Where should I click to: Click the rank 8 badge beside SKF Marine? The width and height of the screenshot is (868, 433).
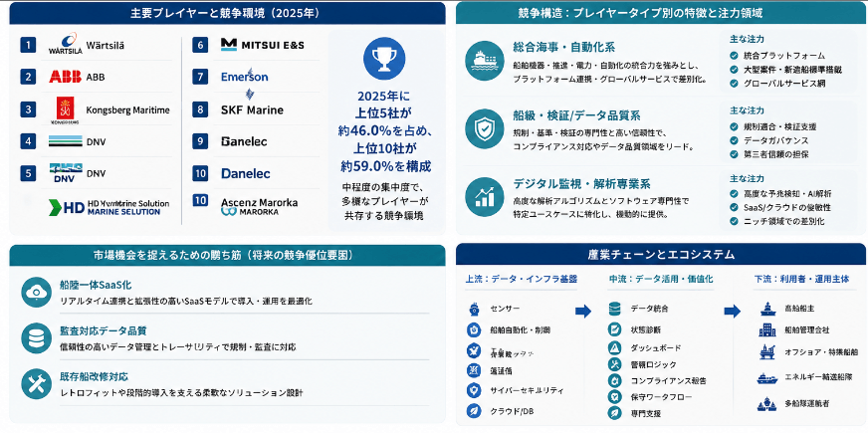[200, 109]
